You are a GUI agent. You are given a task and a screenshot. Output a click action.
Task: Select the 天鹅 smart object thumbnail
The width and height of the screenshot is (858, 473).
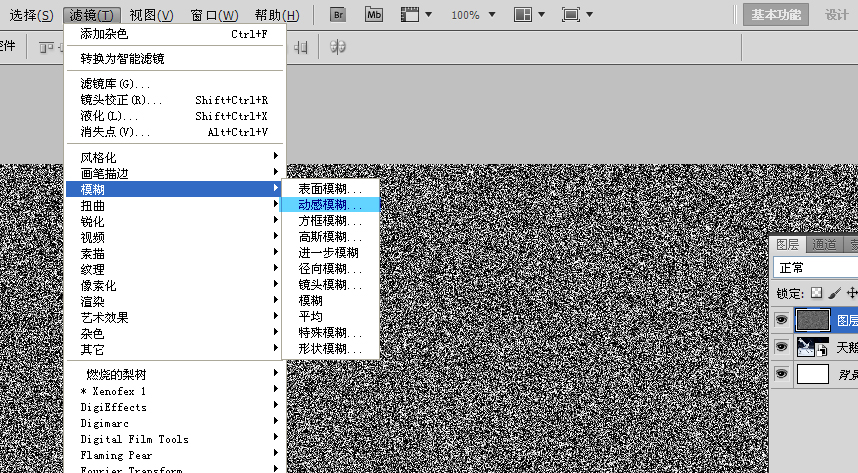click(813, 347)
